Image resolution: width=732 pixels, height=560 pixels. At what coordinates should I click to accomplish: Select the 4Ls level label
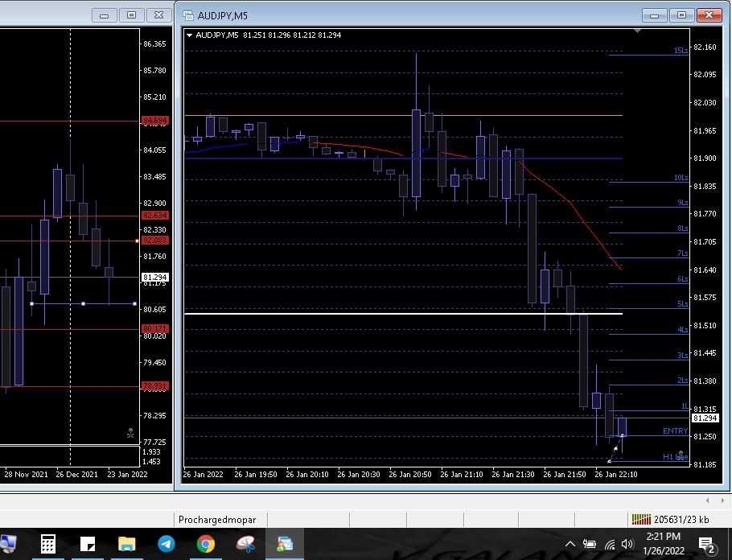682,330
